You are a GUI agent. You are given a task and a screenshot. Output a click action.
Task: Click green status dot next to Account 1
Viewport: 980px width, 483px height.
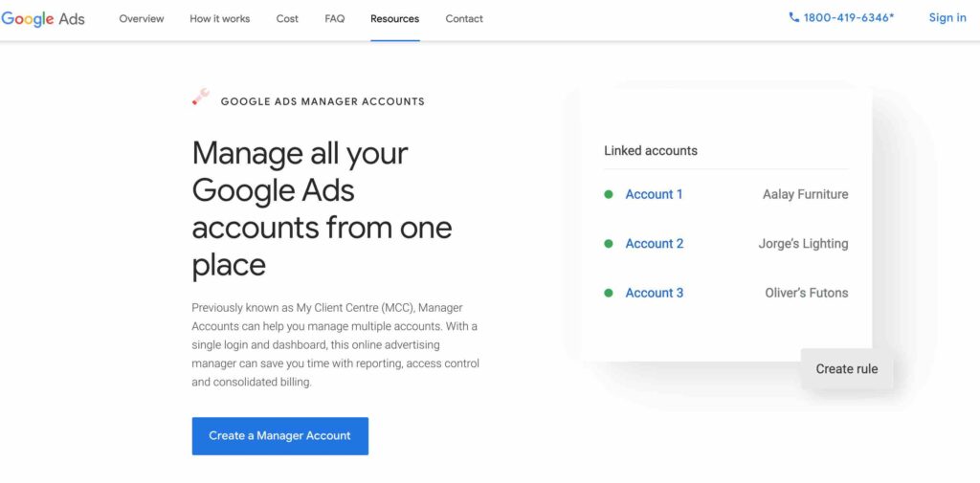tap(608, 194)
